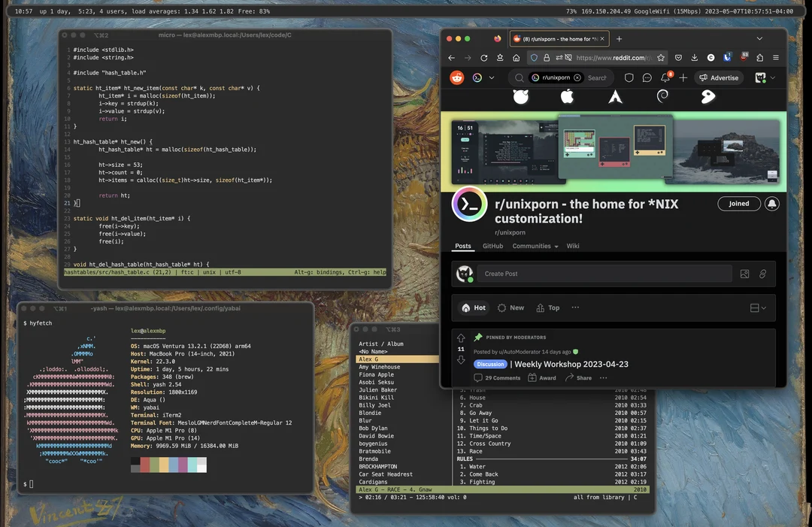Select the image post icon beside Create Post
Screen dimensions: 812x527
[745, 274]
